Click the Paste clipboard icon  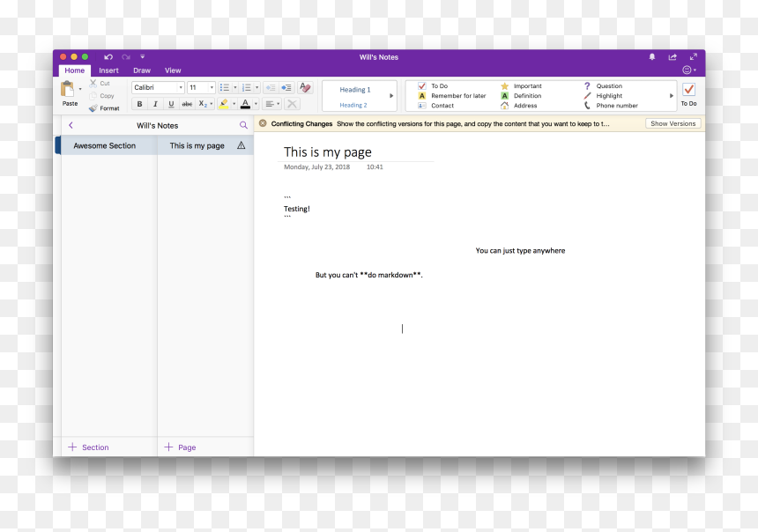coord(67,89)
